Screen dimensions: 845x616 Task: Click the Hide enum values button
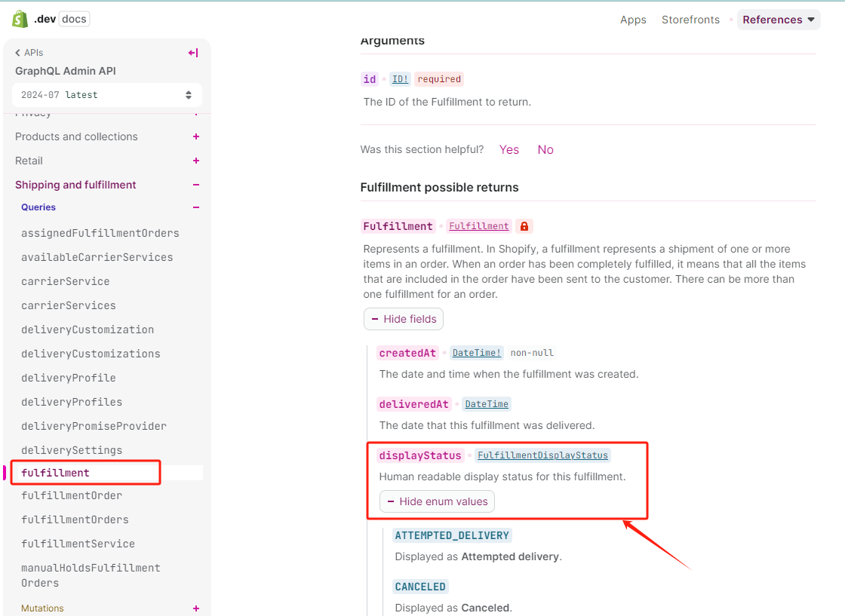click(437, 502)
